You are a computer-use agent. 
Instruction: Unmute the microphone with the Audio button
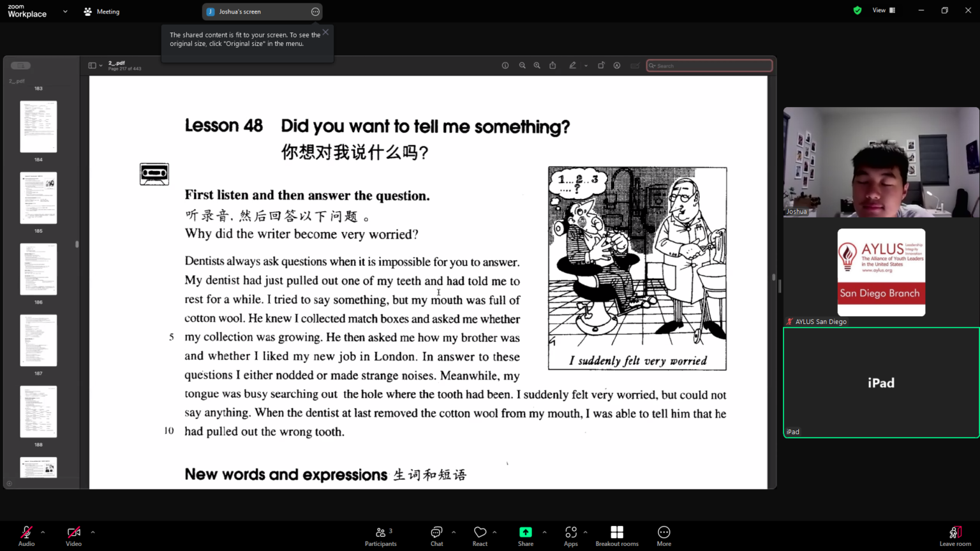[x=26, y=536]
